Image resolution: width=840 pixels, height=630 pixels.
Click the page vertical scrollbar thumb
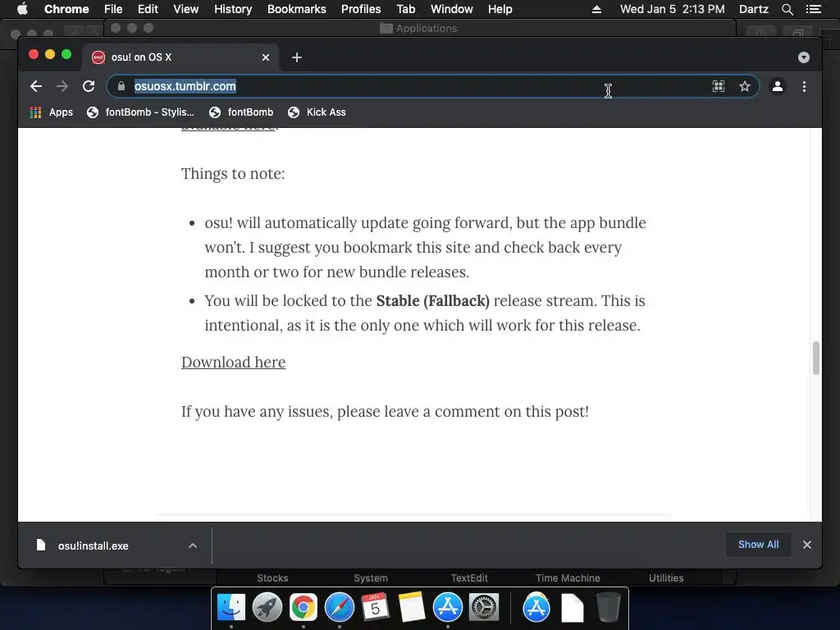click(816, 358)
